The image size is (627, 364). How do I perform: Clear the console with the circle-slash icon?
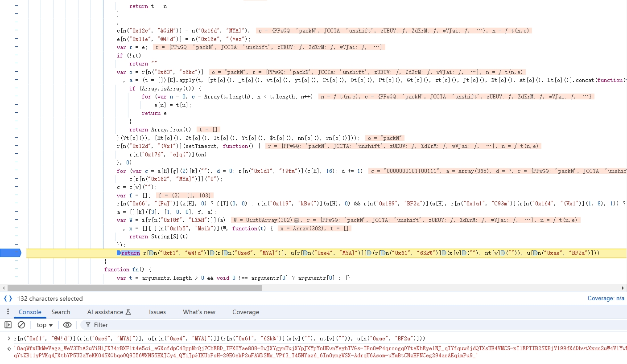click(21, 325)
